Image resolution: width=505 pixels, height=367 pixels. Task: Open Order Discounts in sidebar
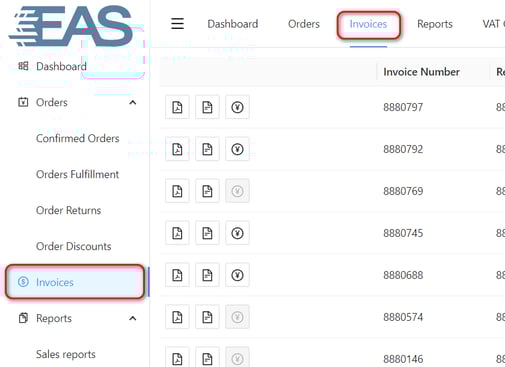74,246
